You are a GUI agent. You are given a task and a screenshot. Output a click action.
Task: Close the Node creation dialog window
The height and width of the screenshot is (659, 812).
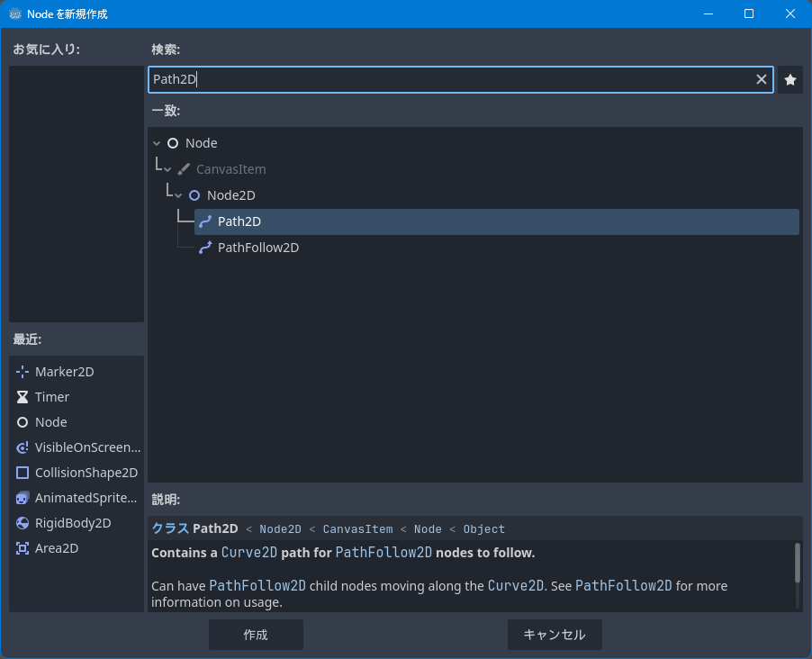(789, 14)
